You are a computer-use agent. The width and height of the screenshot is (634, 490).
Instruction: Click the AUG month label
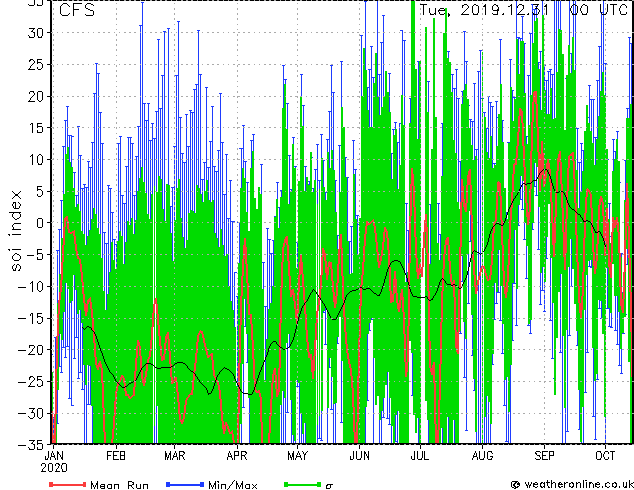[x=482, y=456]
